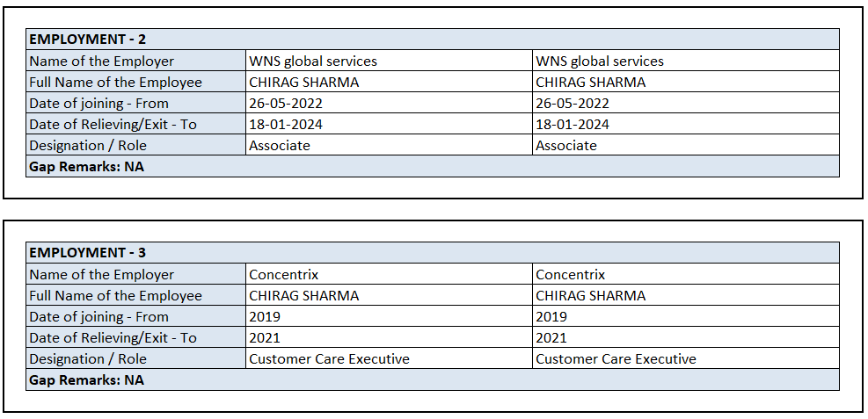Select the 'Associate' cell in the right column
Viewport: 868px width, 419px height.
point(566,146)
